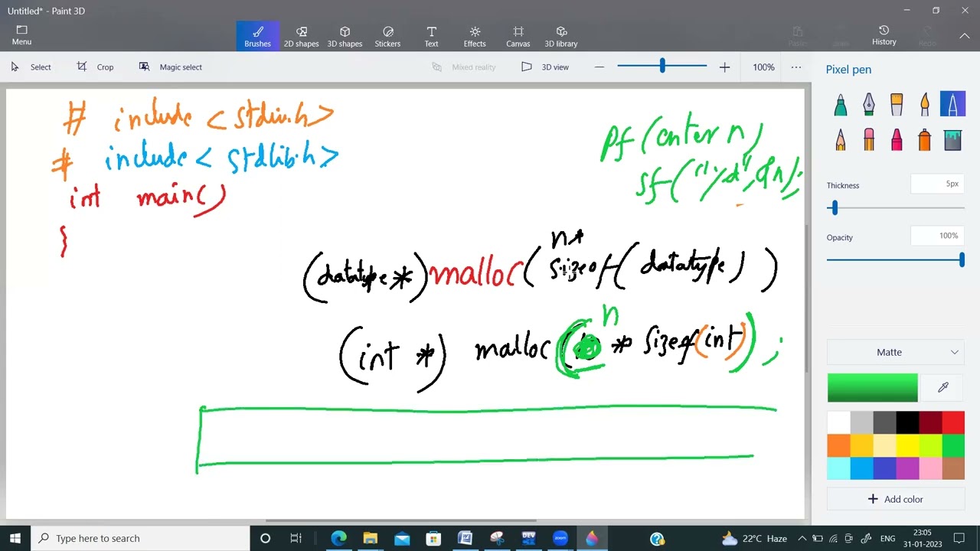980x551 pixels.
Task: Open the Stickers tab
Action: (x=387, y=36)
